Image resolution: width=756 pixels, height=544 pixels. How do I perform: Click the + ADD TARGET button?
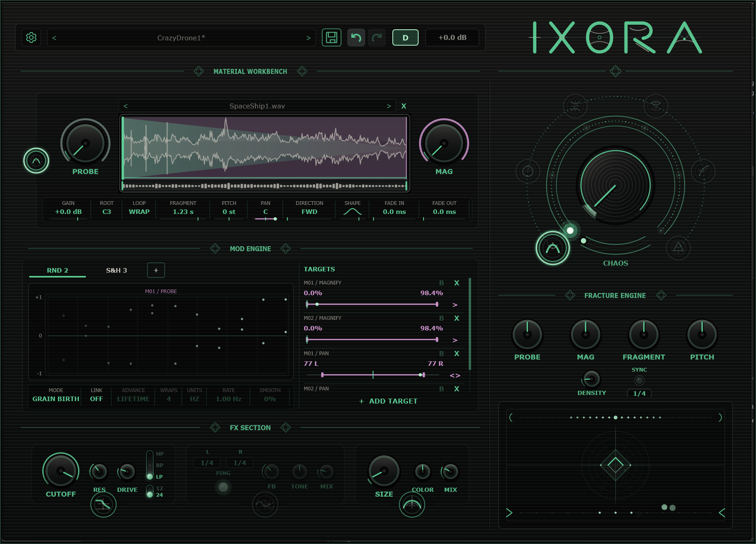pyautogui.click(x=388, y=401)
